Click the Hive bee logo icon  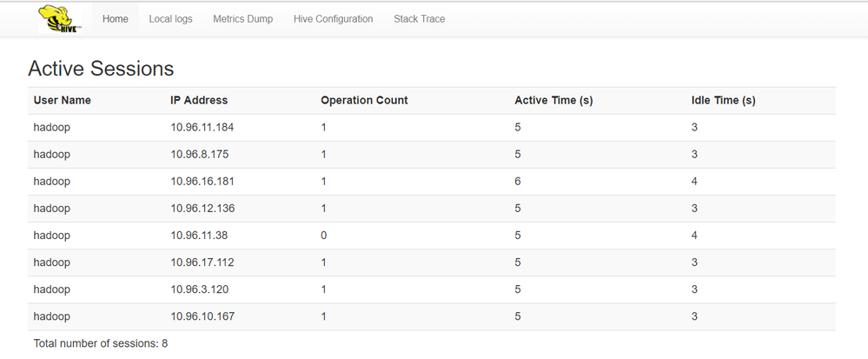click(61, 18)
